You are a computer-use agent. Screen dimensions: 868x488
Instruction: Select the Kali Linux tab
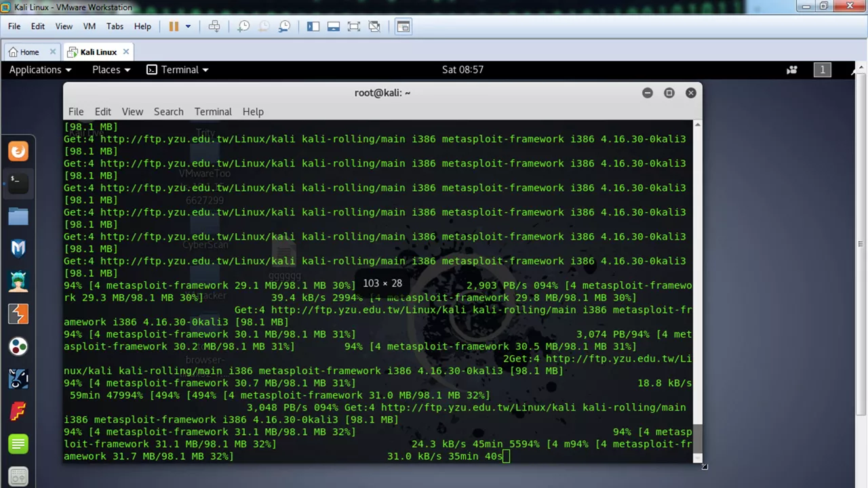(98, 52)
